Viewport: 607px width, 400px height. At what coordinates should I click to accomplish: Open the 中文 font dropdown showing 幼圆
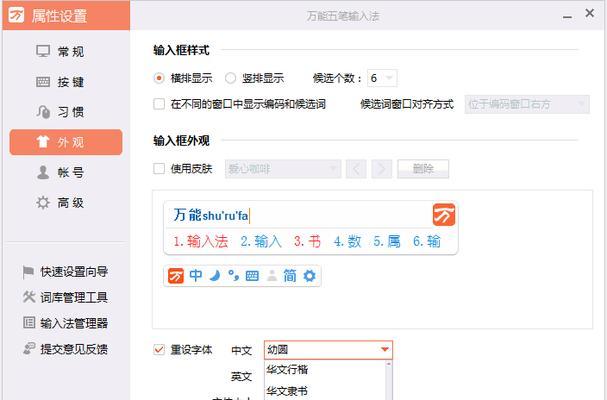pos(328,350)
